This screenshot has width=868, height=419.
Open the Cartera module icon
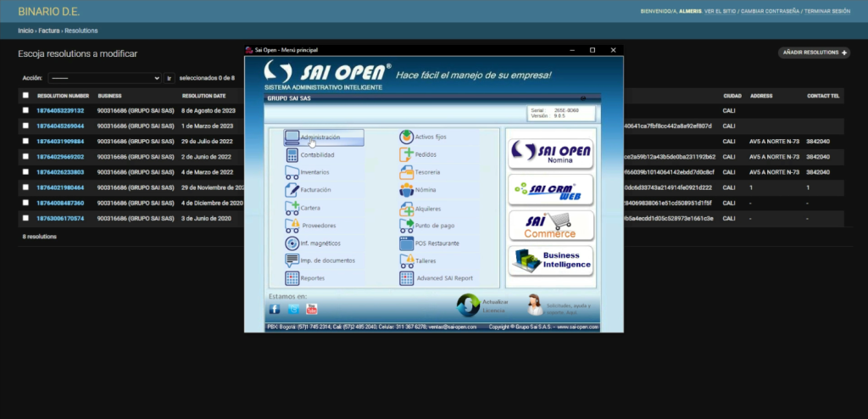click(292, 208)
